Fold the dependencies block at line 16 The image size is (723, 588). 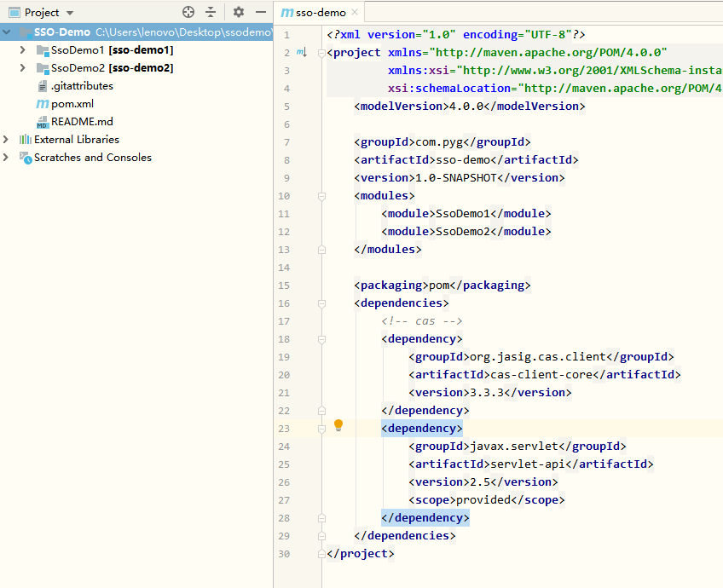(321, 303)
